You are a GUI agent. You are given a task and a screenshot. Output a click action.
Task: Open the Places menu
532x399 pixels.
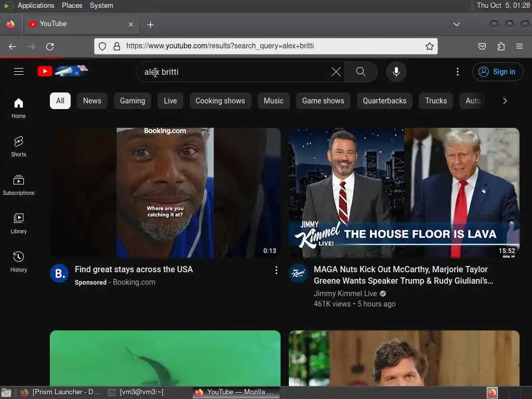[x=72, y=5]
